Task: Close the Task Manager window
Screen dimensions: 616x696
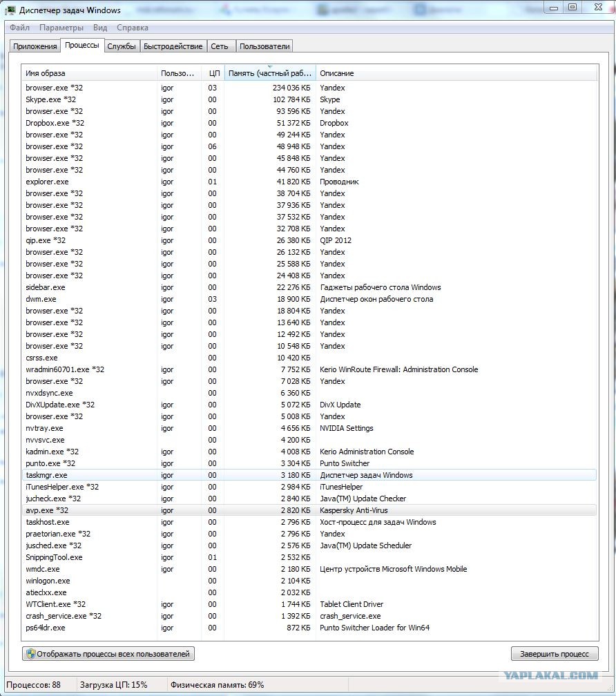Action: [x=598, y=7]
